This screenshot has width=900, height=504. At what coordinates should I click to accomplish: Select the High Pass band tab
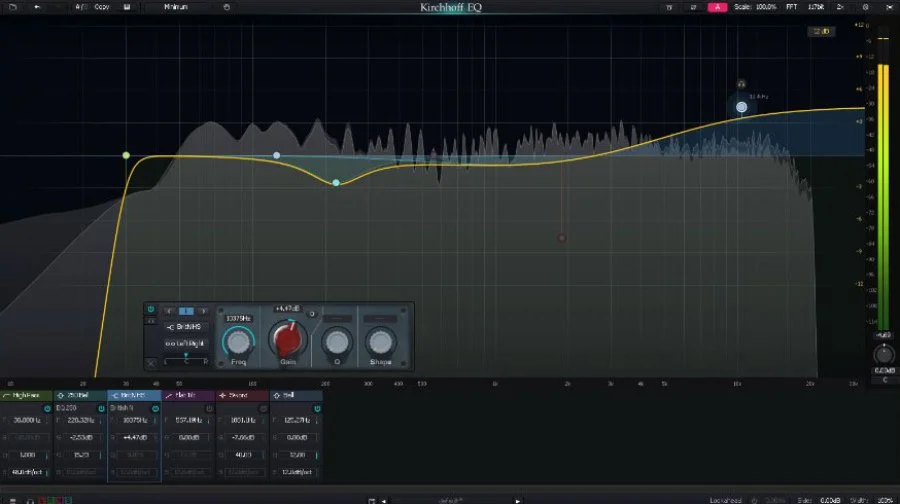[26, 396]
